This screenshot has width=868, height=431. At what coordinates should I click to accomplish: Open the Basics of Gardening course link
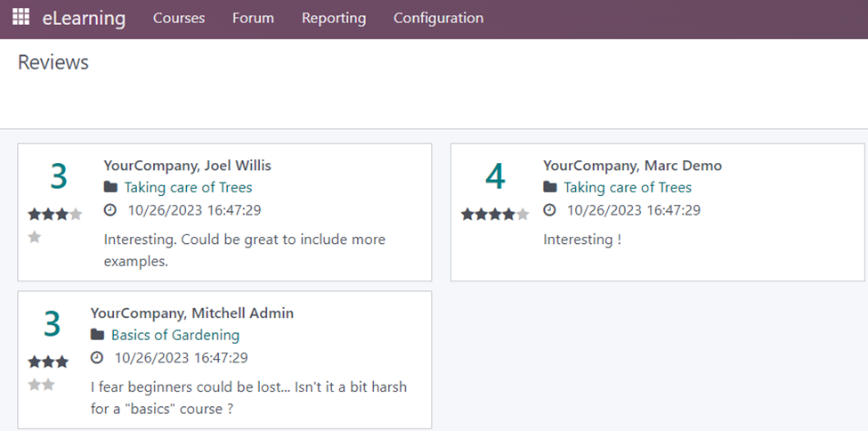[x=175, y=335]
